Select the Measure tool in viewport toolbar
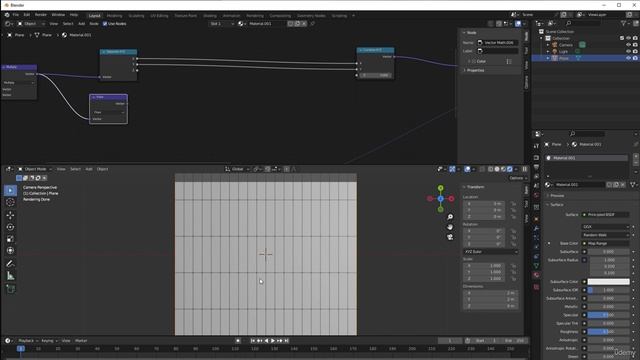The height and width of the screenshot is (360, 640). 10,276
